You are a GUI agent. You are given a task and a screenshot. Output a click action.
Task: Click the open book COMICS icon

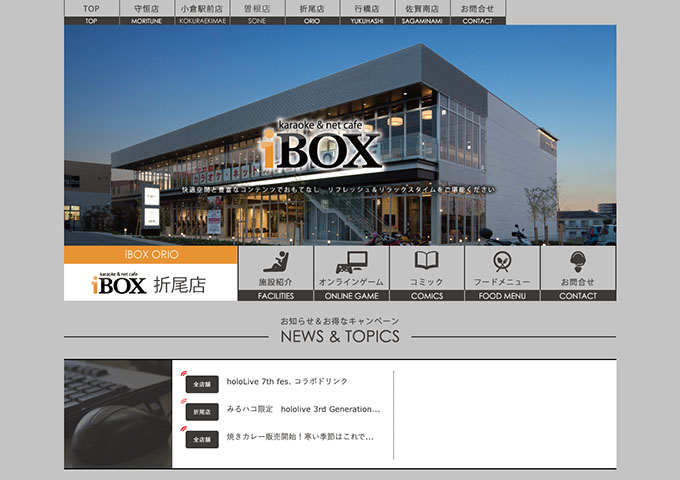tap(427, 260)
